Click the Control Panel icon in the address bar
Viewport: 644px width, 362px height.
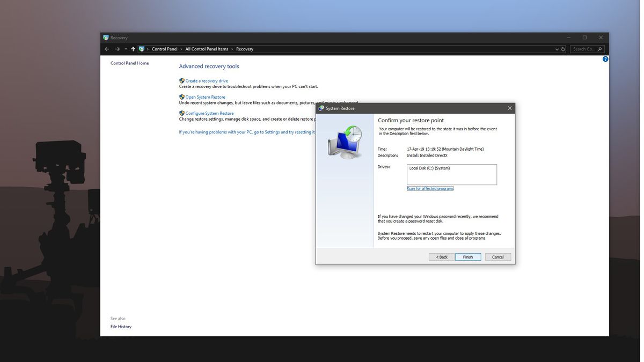[x=141, y=49]
